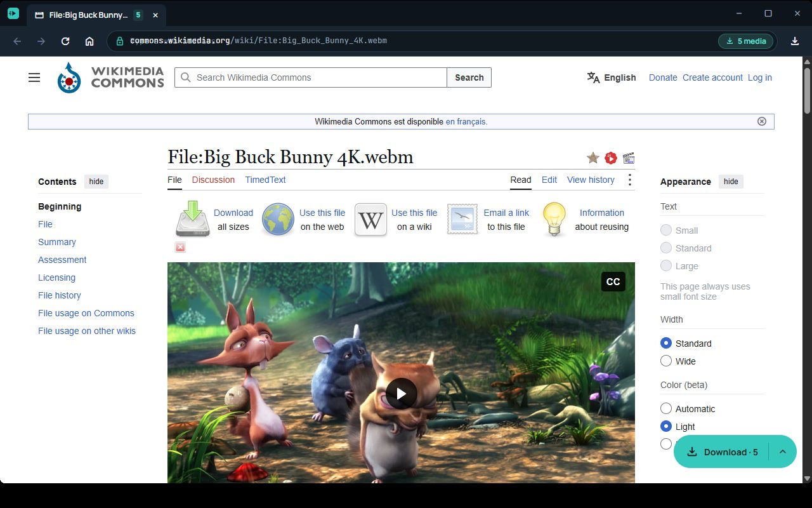Click the green download drive icon
This screenshot has height=508, width=812.
coord(192,219)
